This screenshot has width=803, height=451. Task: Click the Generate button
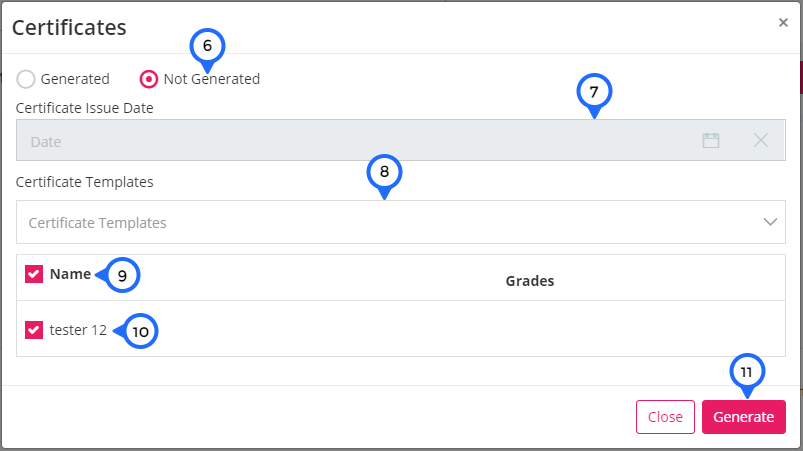coord(744,417)
